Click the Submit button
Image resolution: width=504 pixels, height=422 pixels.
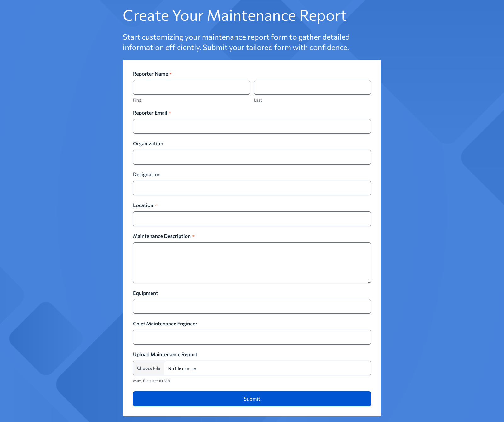click(252, 399)
